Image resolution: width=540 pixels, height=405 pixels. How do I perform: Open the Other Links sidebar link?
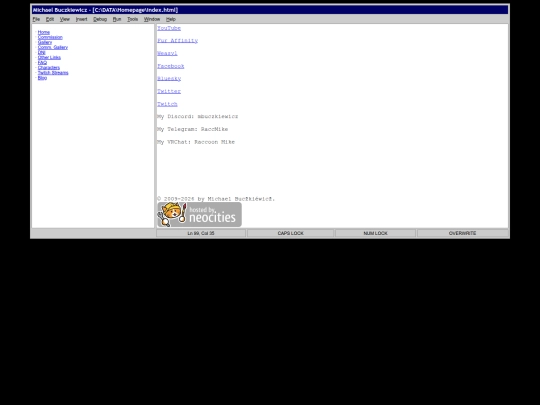point(49,58)
